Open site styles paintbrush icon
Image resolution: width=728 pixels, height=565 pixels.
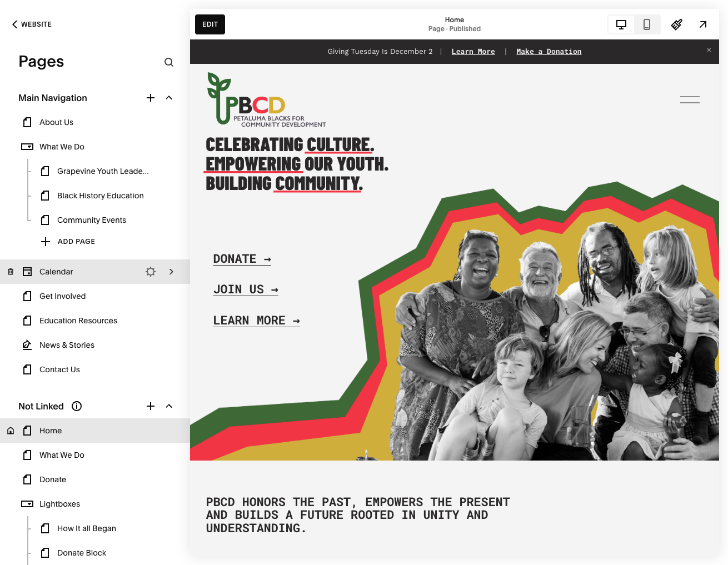[x=677, y=24]
